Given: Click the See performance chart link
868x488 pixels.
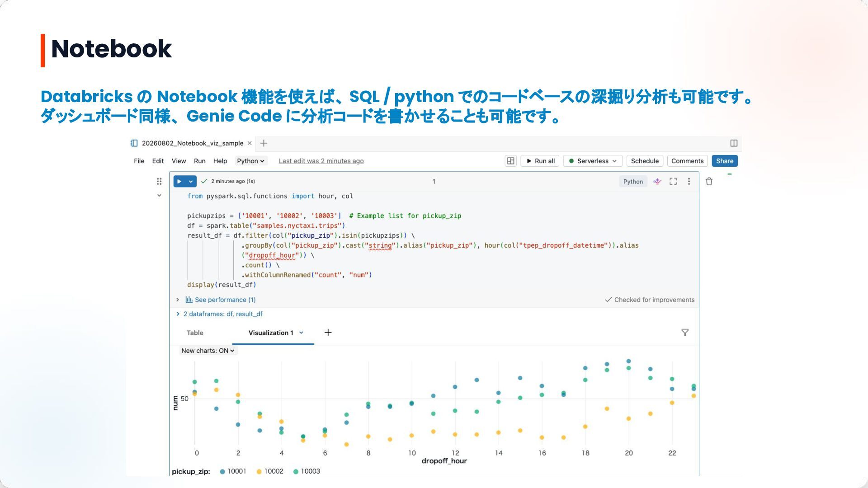Looking at the screenshot, I should [x=221, y=300].
